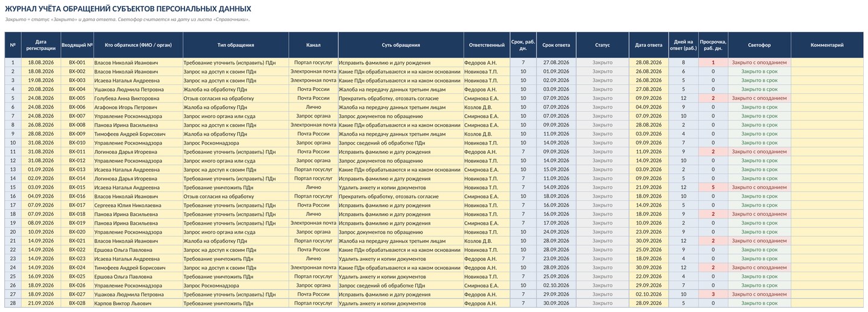This screenshot has width=868, height=312.
Task: Select the «Дней на ответ (раб.)» header
Action: coord(684,45)
